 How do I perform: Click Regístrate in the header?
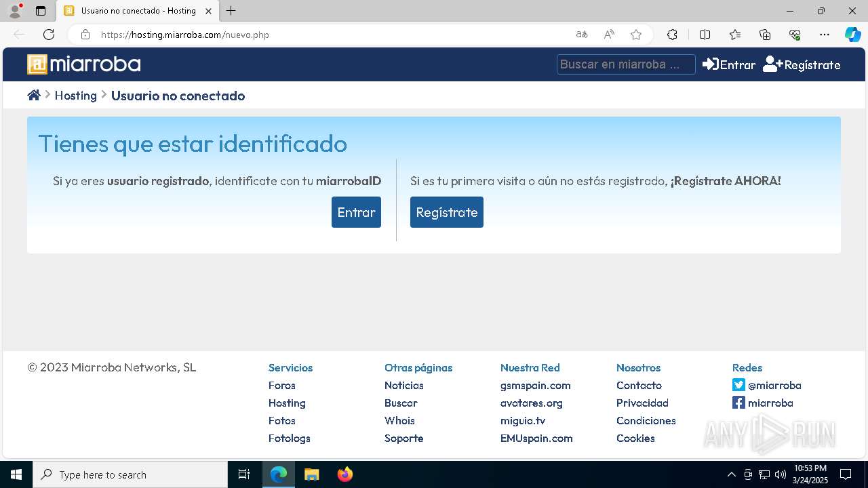pos(802,64)
